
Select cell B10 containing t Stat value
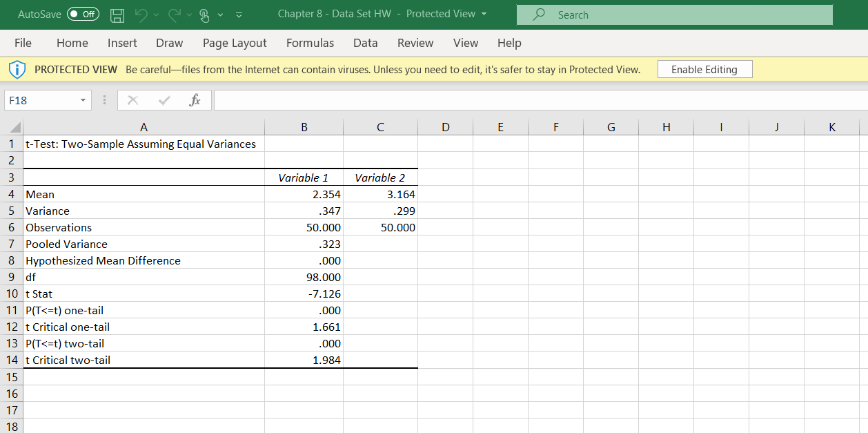coord(304,294)
